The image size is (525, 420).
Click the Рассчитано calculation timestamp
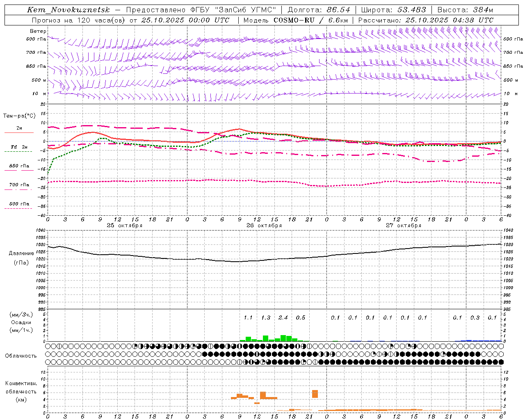tap(426, 20)
